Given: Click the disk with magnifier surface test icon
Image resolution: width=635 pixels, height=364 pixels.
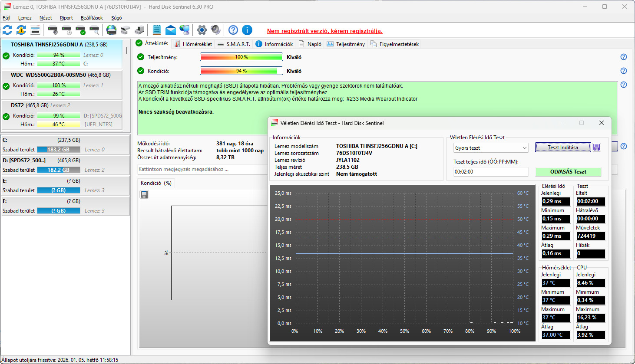Looking at the screenshot, I should point(94,30).
